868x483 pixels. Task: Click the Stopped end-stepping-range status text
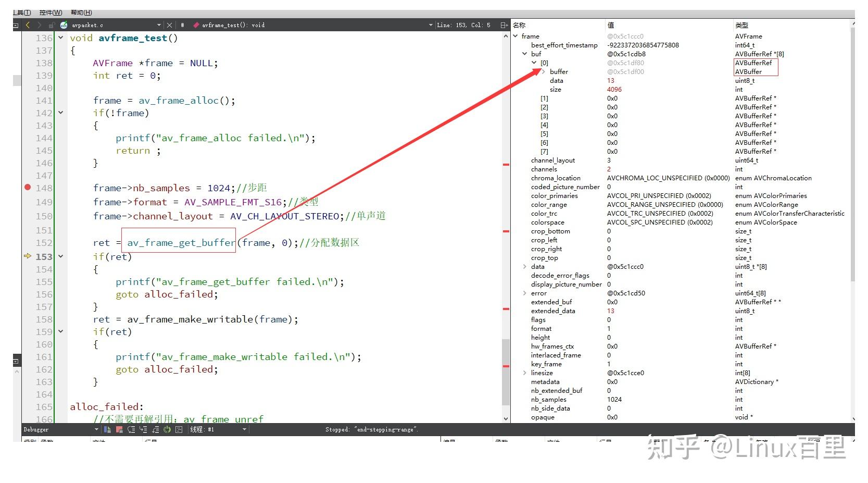coord(372,430)
